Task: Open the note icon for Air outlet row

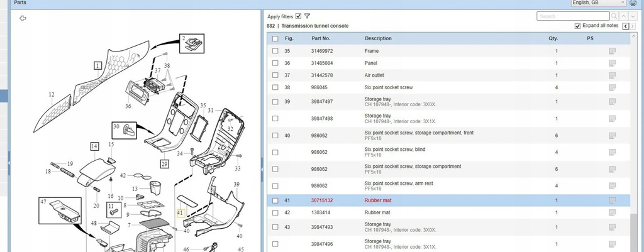Action: pyautogui.click(x=613, y=75)
